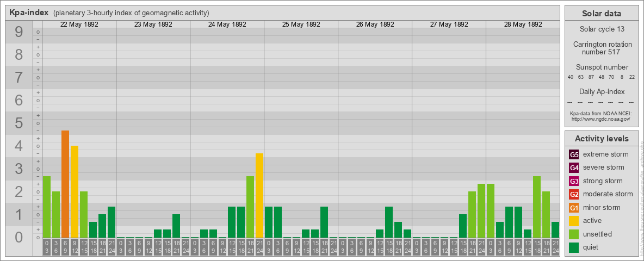644x261 pixels.
Task: Open the www.ngdc.noaa.gov link
Action: click(x=601, y=119)
